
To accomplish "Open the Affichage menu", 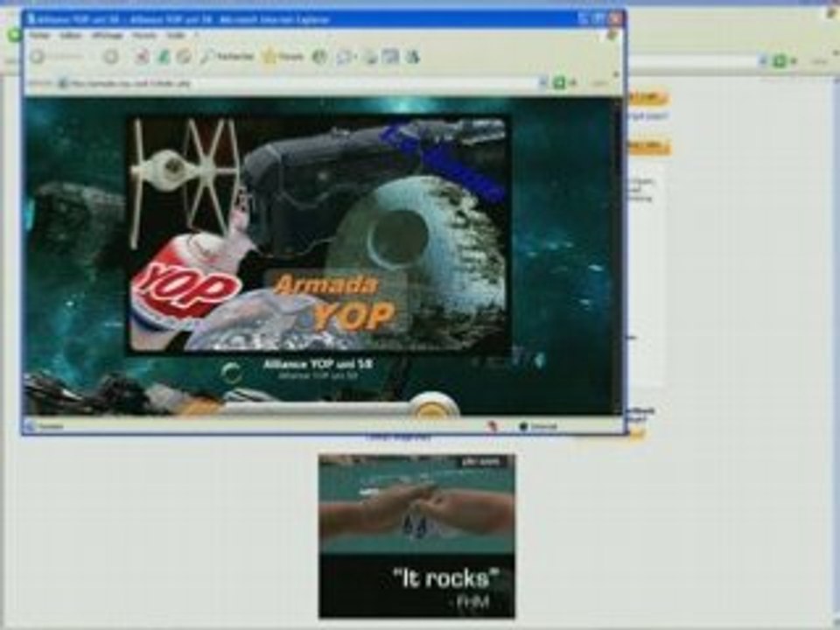I will tap(108, 35).
